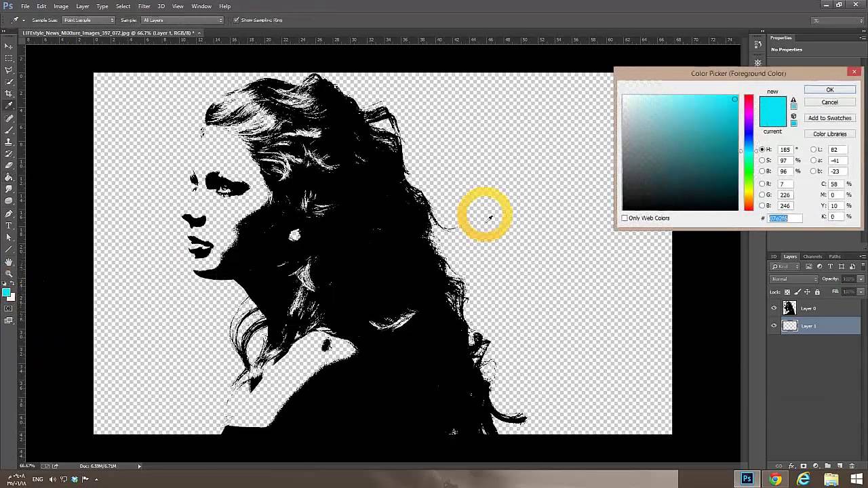The image size is (868, 488).
Task: Enable the Only Web Colors checkbox
Action: (x=625, y=218)
